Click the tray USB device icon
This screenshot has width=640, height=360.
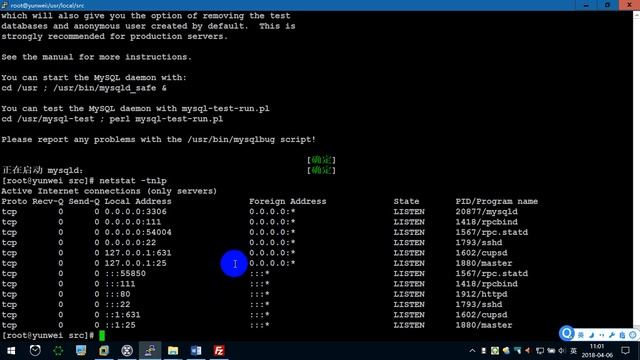click(x=484, y=351)
